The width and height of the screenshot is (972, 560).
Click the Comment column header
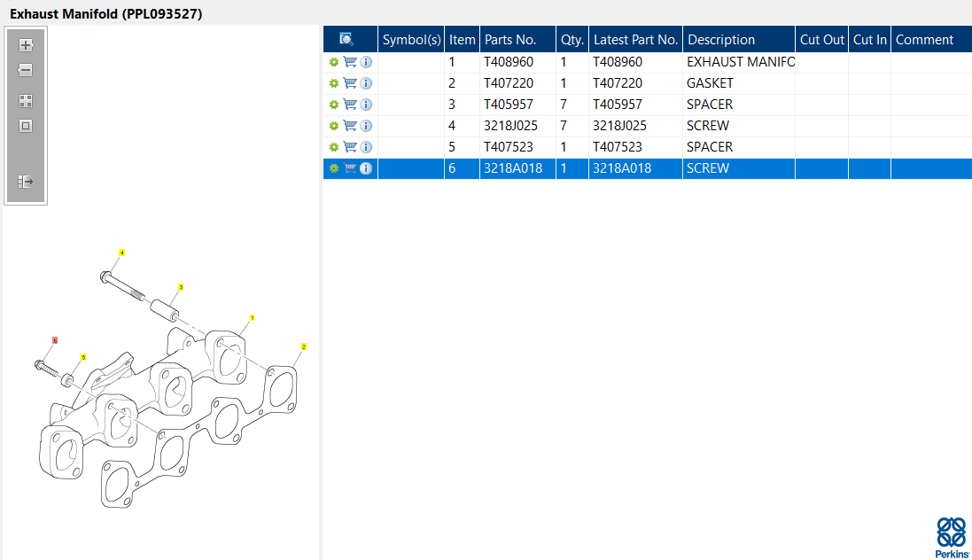coord(931,40)
